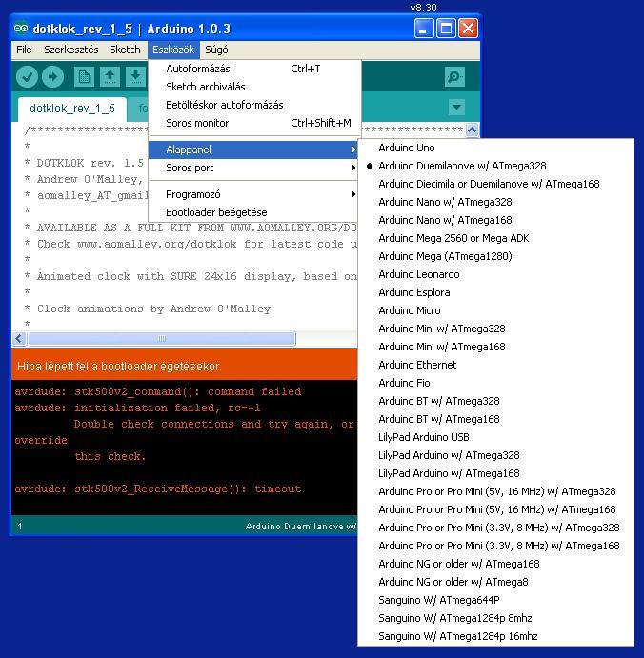Open Soros monitor from the menu
This screenshot has width=644, height=658.
point(254,123)
